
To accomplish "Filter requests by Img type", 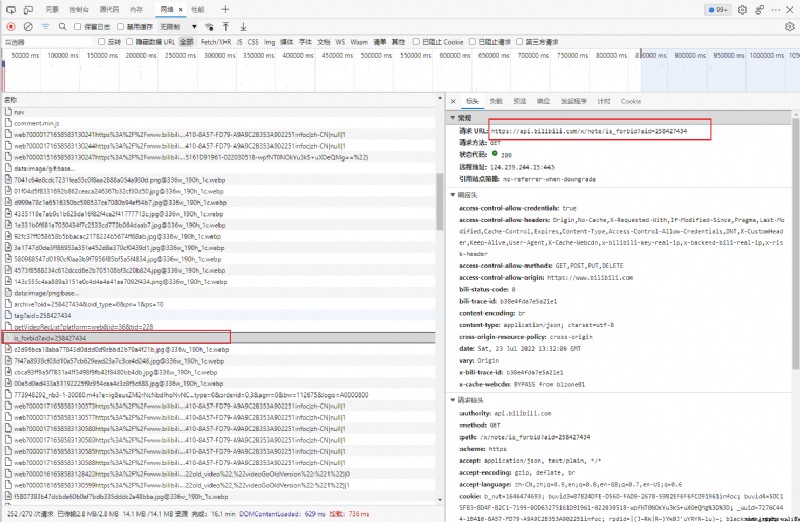I will click(269, 42).
